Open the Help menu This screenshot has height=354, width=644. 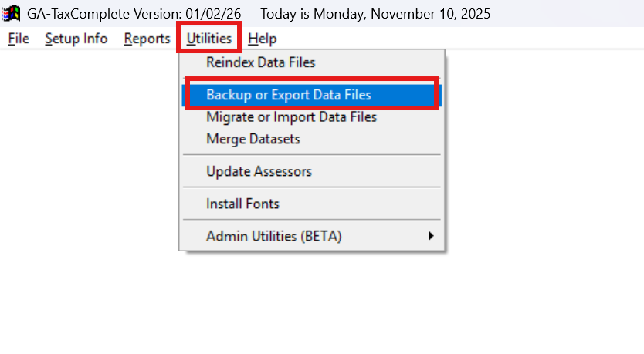[263, 39]
